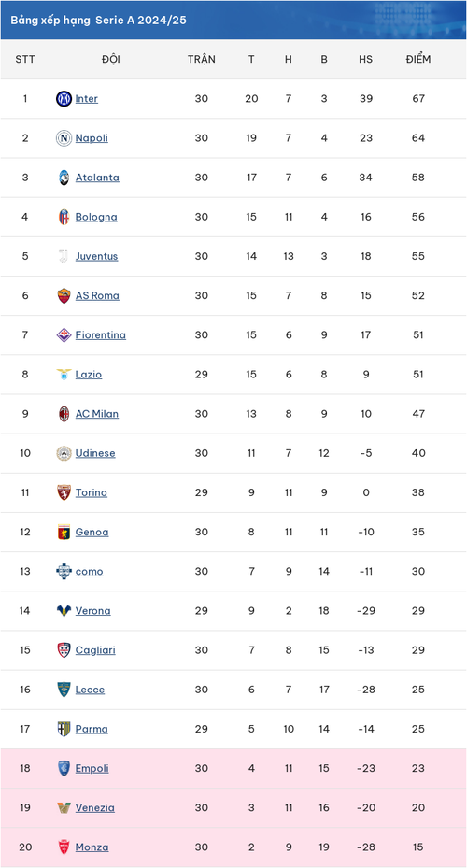The image size is (467, 868).
Task: Click the Genoa crest icon
Action: (x=64, y=532)
